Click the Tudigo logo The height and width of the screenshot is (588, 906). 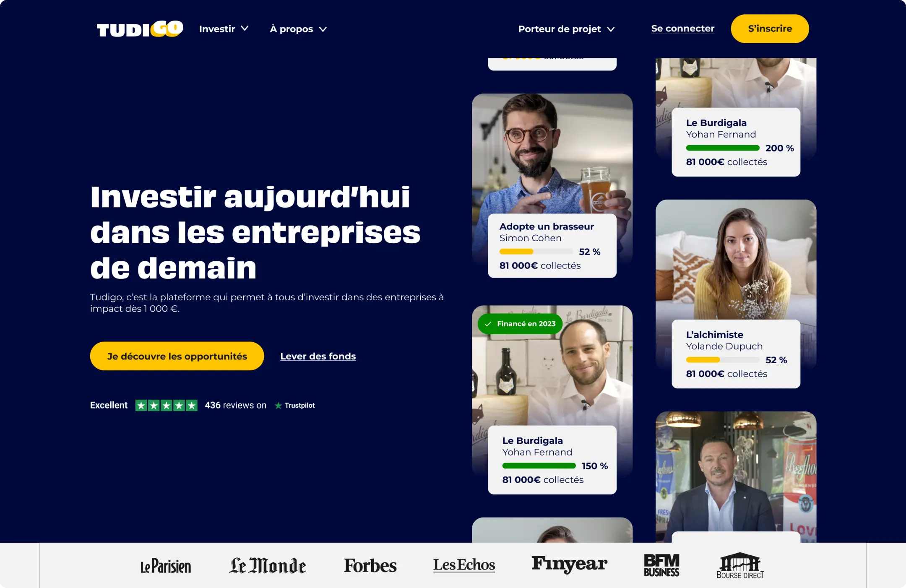[x=140, y=29]
